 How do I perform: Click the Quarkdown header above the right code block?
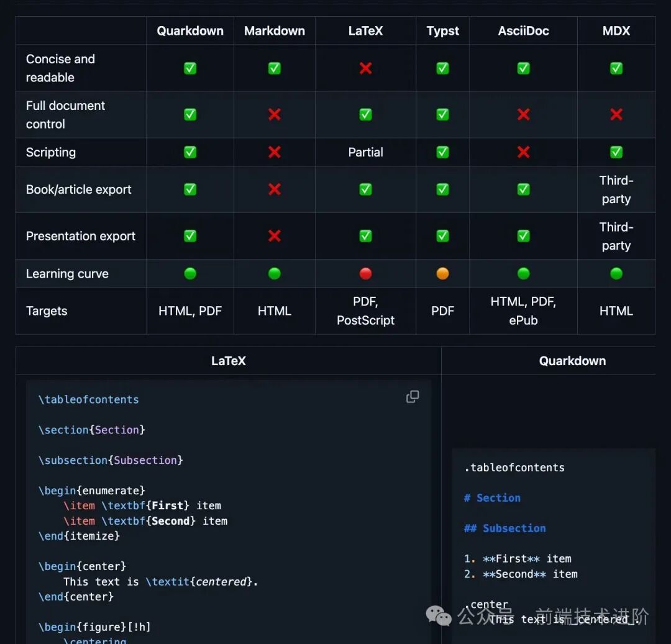coord(572,361)
